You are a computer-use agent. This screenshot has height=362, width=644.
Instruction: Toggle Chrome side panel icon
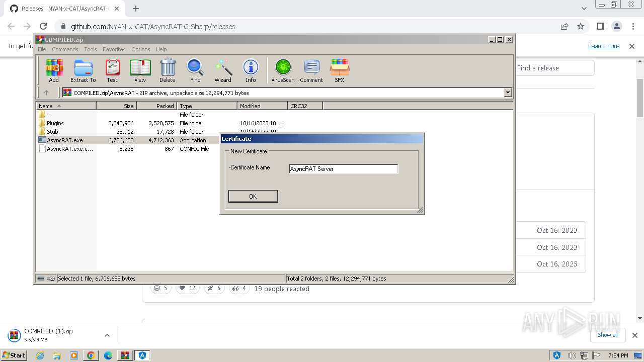coord(600,27)
